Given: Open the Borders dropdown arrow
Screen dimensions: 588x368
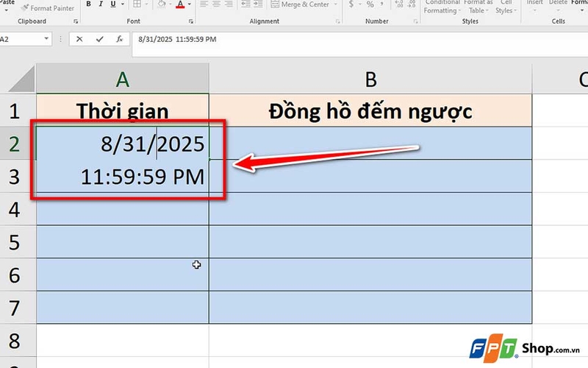Looking at the screenshot, I should tap(146, 4).
